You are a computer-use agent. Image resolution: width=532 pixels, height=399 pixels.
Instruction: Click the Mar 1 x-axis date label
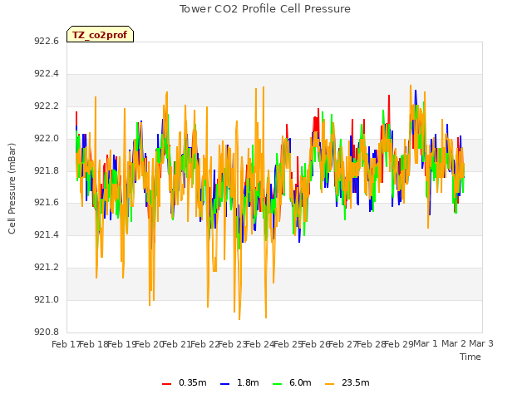pos(426,343)
